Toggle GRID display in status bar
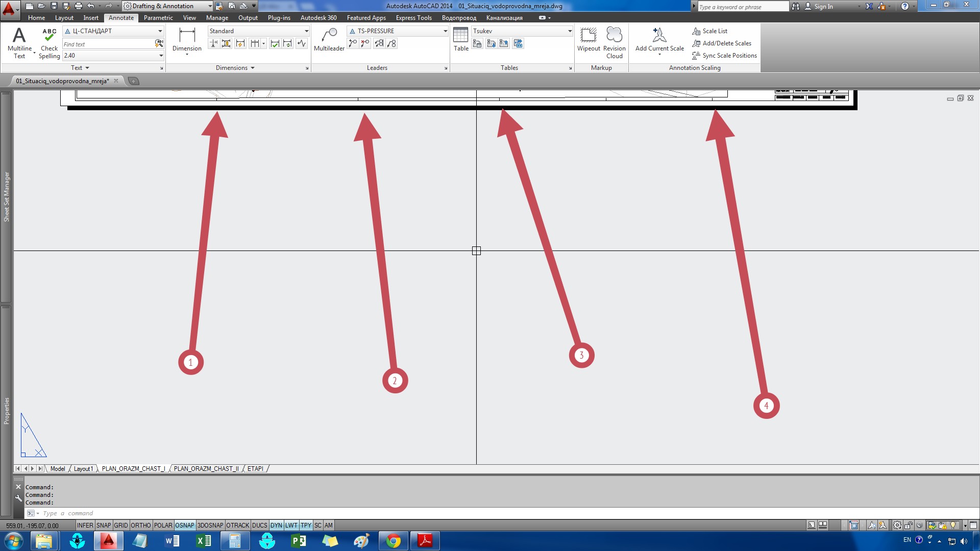Image resolution: width=980 pixels, height=551 pixels. click(x=121, y=525)
